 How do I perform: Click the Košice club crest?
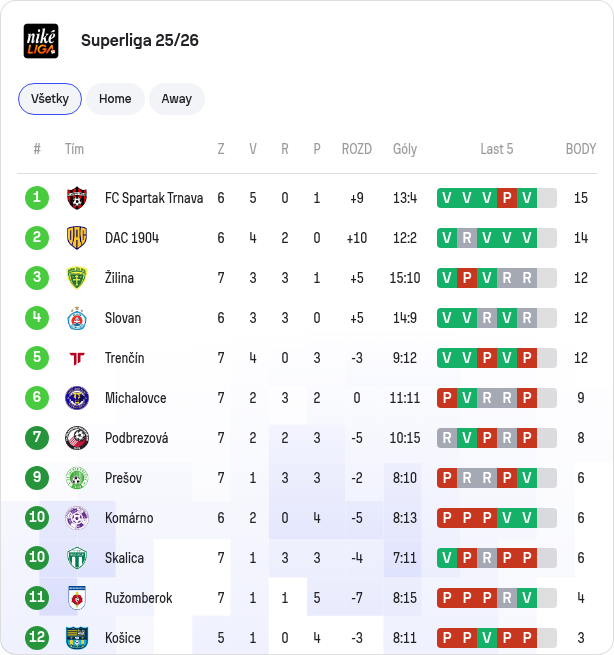pos(77,638)
